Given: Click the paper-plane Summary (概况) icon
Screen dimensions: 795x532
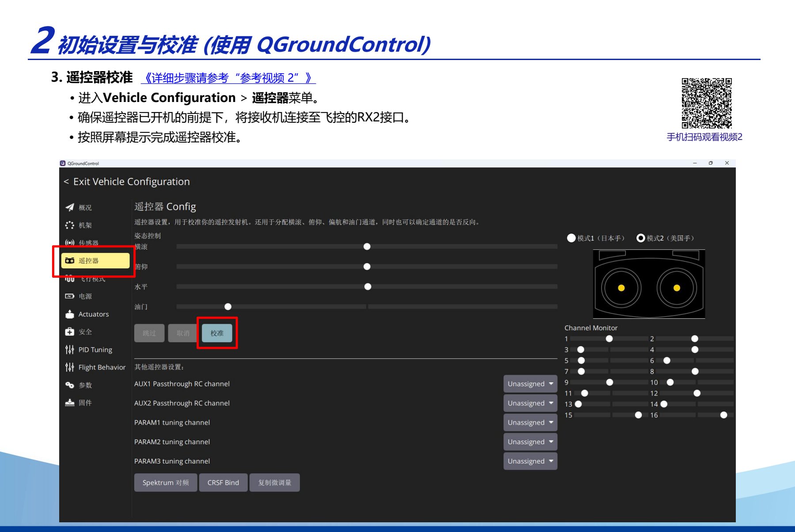Looking at the screenshot, I should (x=70, y=208).
